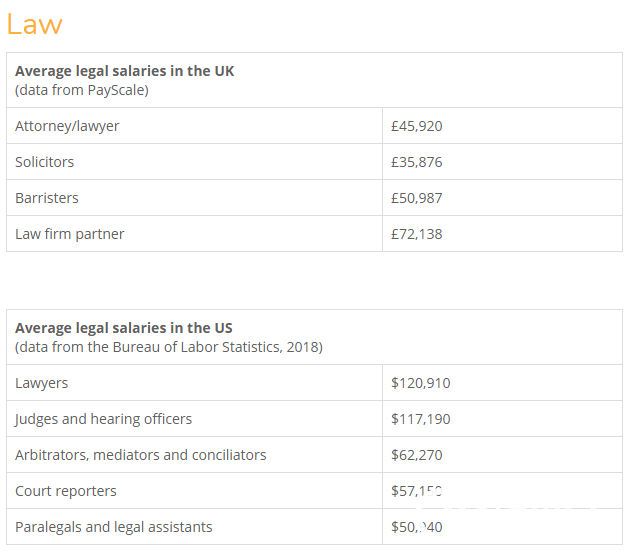The height and width of the screenshot is (552, 632).
Task: Select the Judges and hearing officers label
Action: pyautogui.click(x=104, y=419)
